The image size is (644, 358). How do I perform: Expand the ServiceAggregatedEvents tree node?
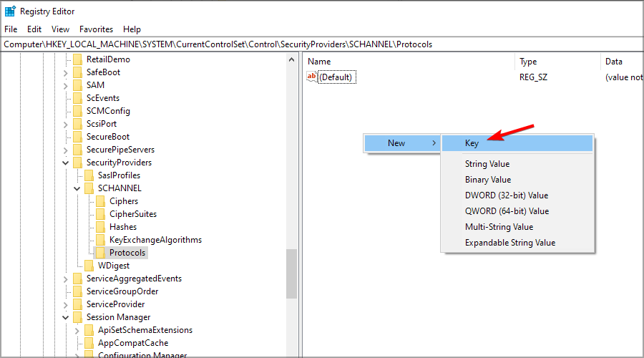click(66, 279)
